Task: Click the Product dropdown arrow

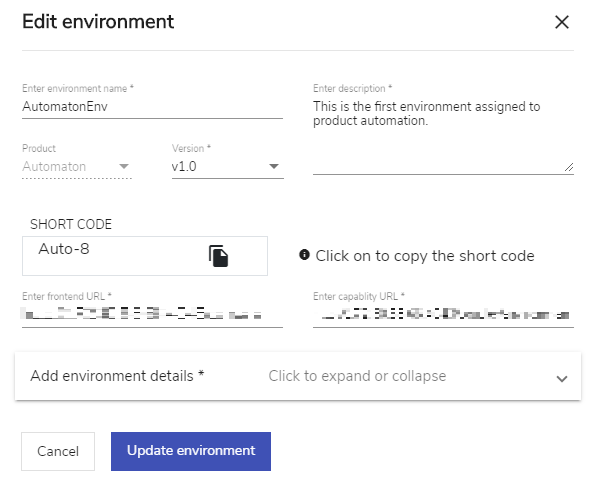Action: coord(124,166)
